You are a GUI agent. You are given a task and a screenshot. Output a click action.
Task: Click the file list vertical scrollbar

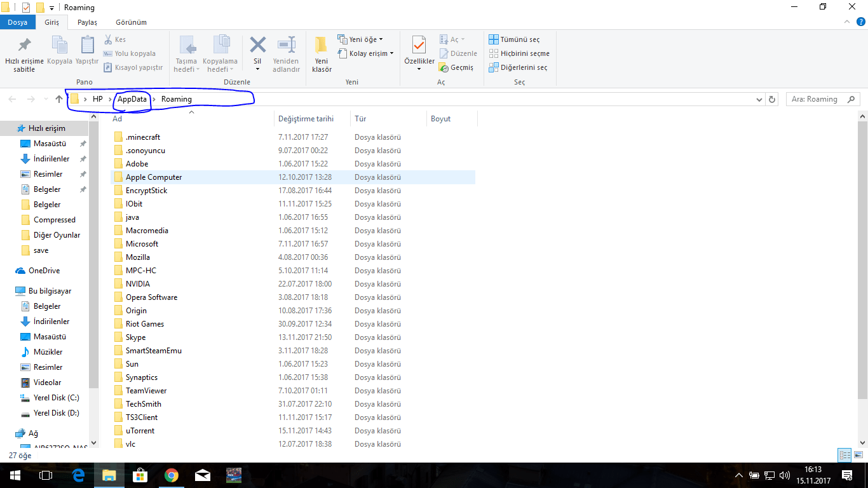862,259
